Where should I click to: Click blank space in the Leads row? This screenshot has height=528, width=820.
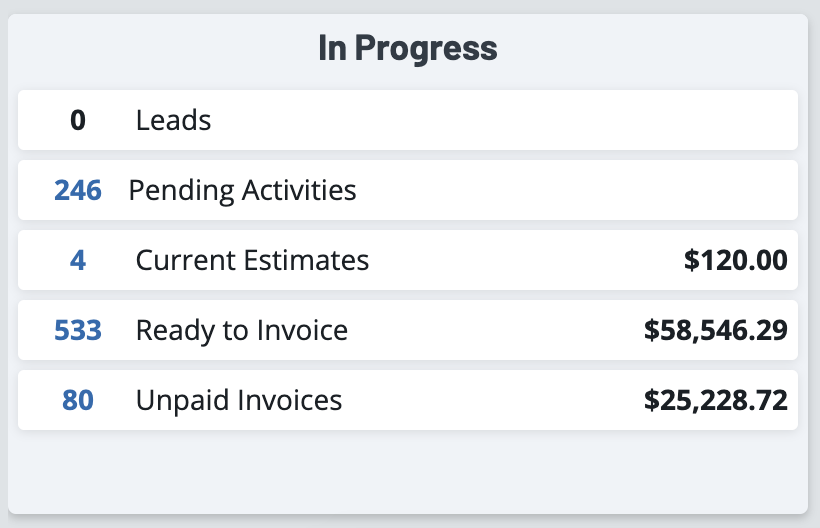tap(500, 121)
